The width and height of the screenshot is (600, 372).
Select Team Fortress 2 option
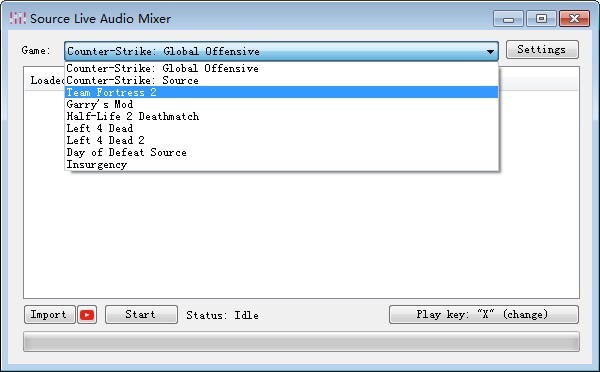282,92
